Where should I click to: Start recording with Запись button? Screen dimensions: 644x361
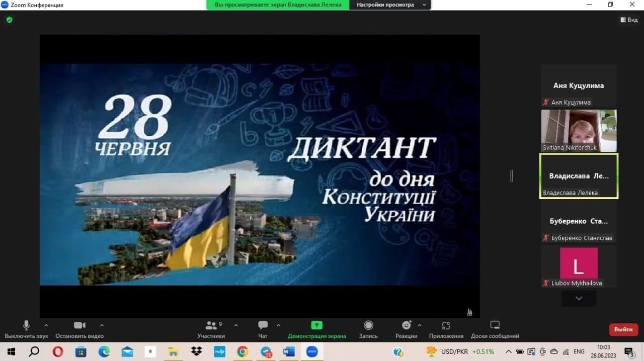(x=368, y=329)
